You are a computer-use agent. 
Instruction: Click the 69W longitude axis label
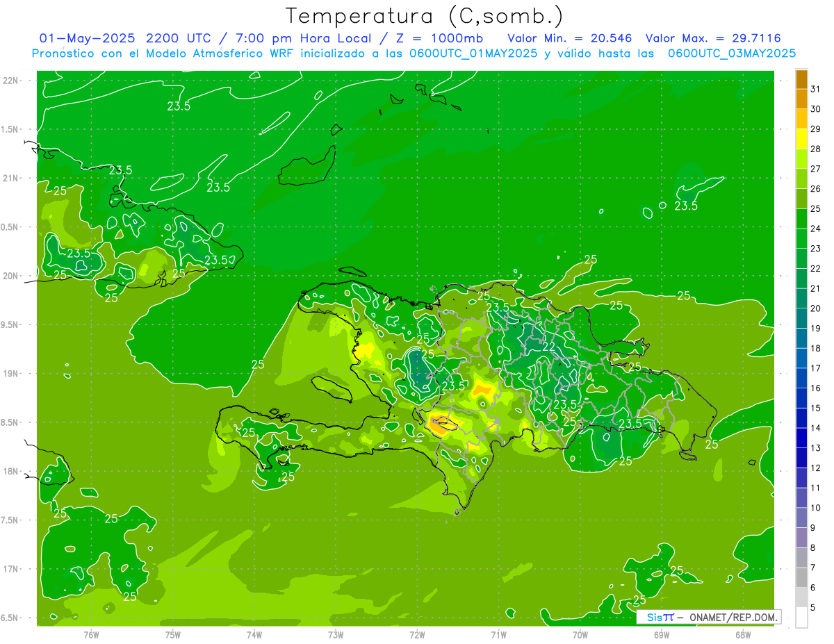[x=662, y=634]
